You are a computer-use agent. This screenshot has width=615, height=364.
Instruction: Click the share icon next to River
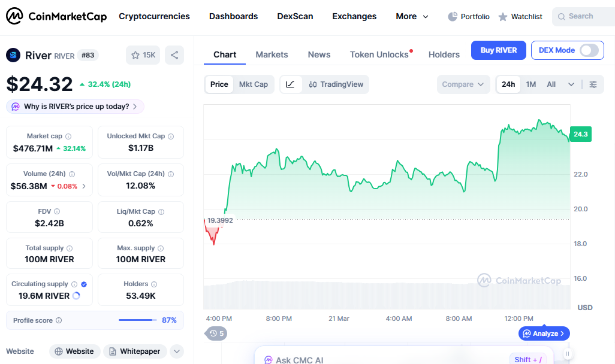(174, 55)
